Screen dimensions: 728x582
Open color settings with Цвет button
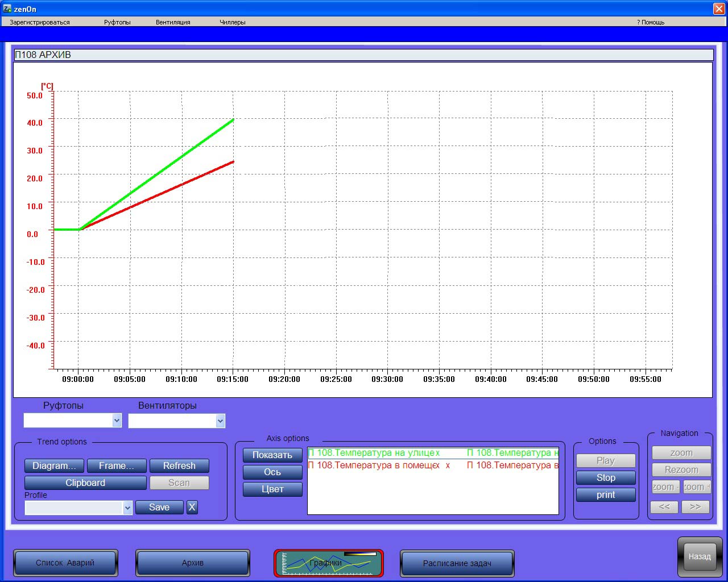(x=272, y=489)
